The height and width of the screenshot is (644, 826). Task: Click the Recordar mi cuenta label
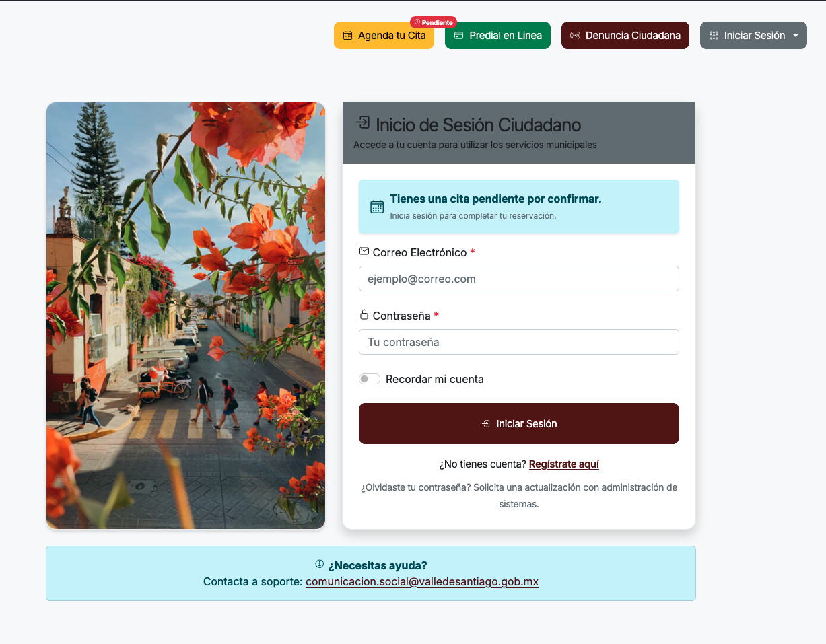(x=435, y=379)
